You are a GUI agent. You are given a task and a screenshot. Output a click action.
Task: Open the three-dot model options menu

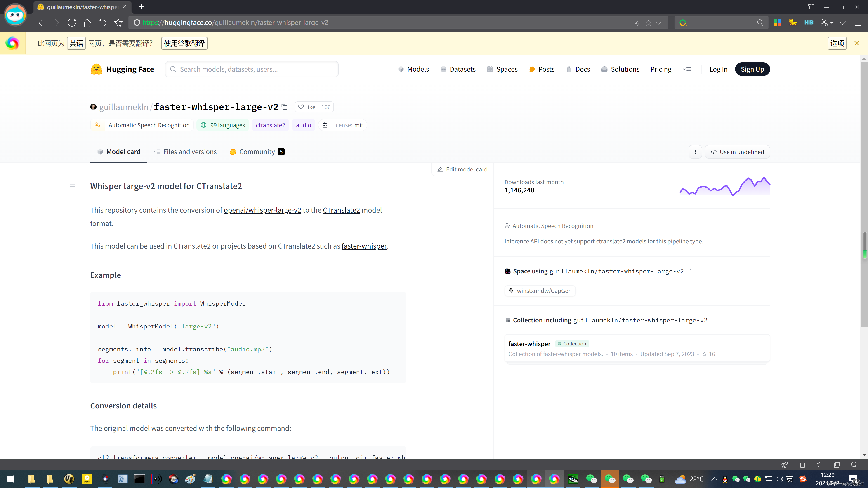point(695,152)
